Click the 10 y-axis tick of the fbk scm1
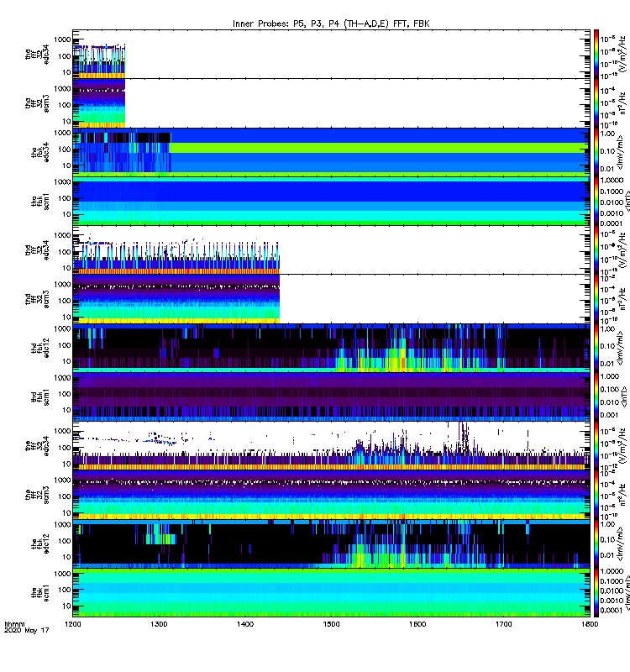Image resolution: width=630 pixels, height=672 pixels. coord(66,606)
